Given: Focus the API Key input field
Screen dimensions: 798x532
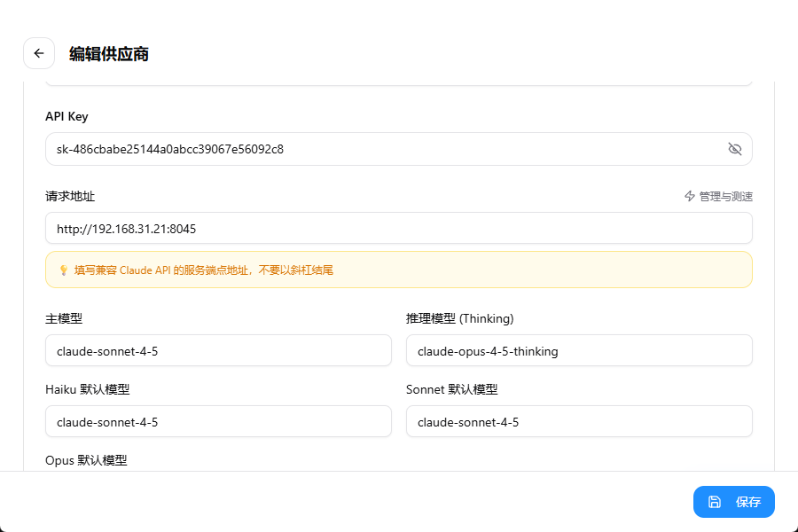Looking at the screenshot, I should 398,149.
